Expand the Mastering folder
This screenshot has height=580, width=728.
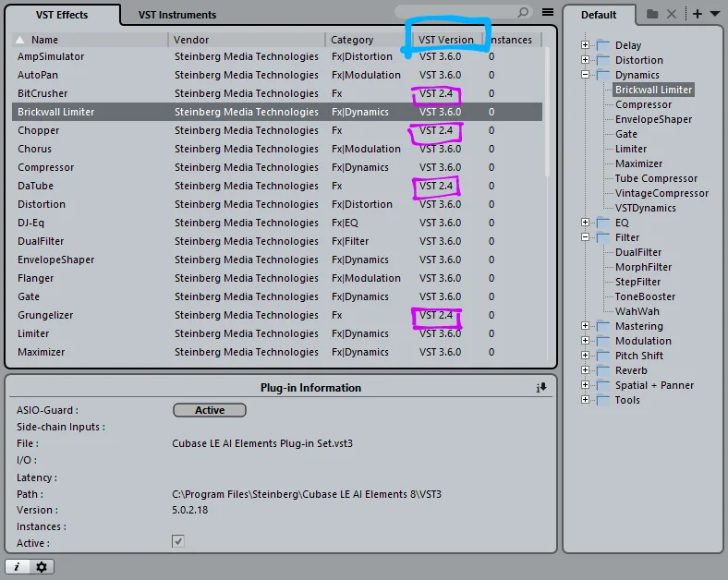point(585,326)
